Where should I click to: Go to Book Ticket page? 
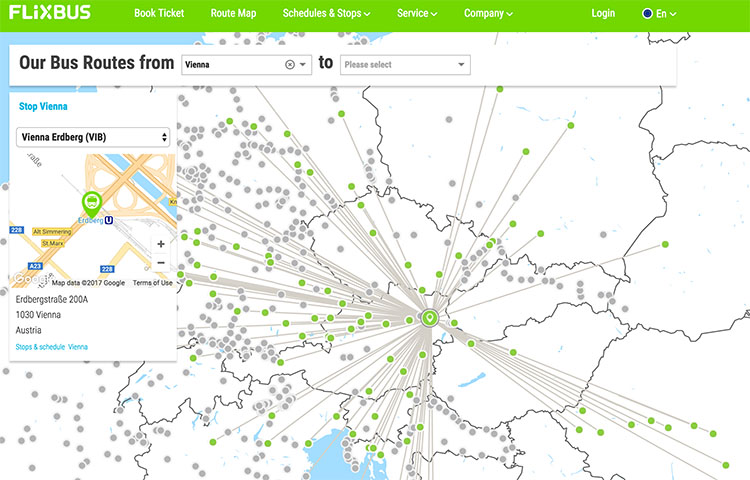160,14
